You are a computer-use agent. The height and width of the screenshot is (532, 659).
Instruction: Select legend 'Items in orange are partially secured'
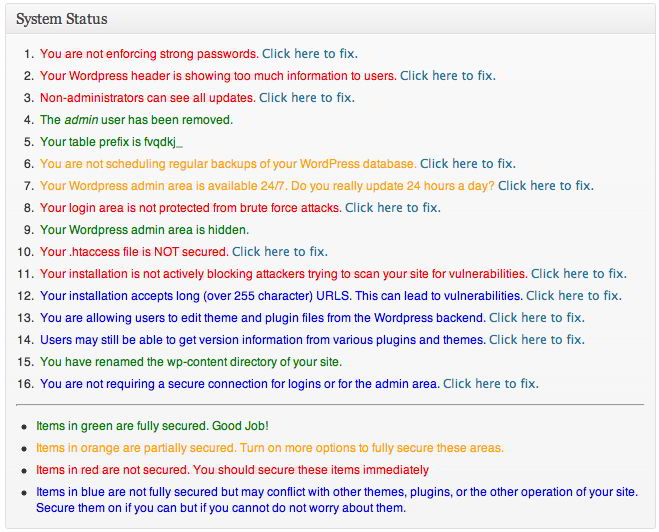coord(269,448)
